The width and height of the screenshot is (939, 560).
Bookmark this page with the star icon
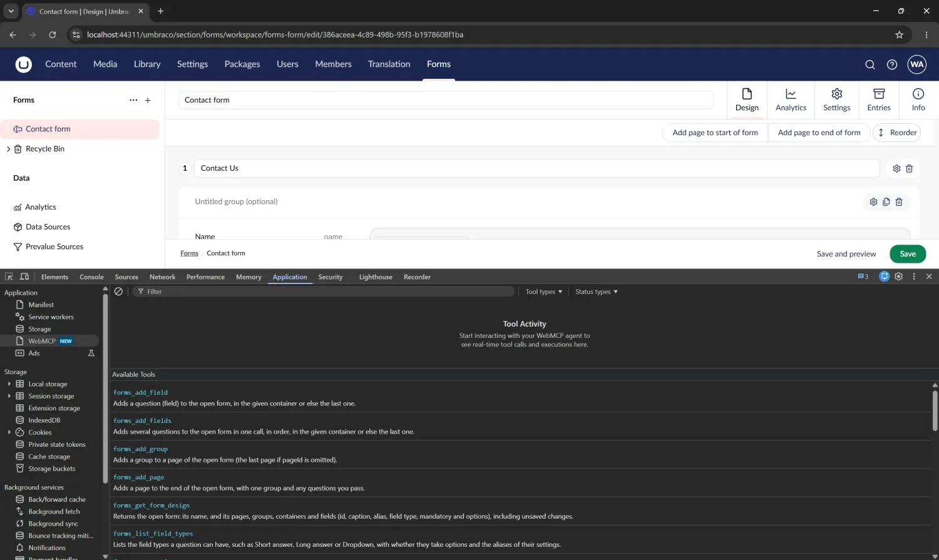(x=899, y=35)
